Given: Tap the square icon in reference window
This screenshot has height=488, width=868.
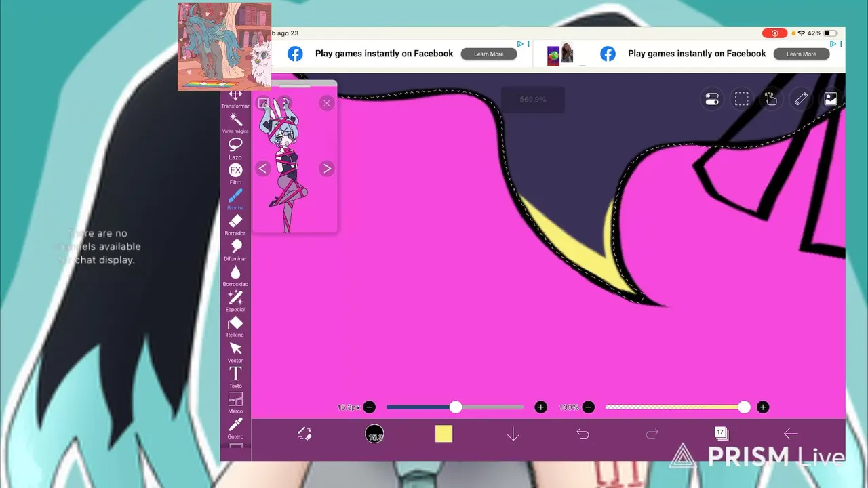Looking at the screenshot, I should pyautogui.click(x=262, y=104).
